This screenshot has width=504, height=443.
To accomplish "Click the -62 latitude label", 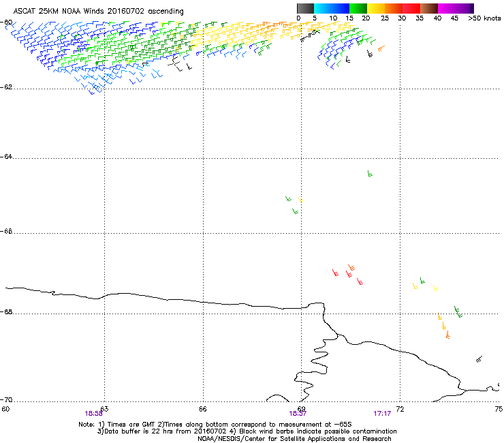I will point(6,87).
